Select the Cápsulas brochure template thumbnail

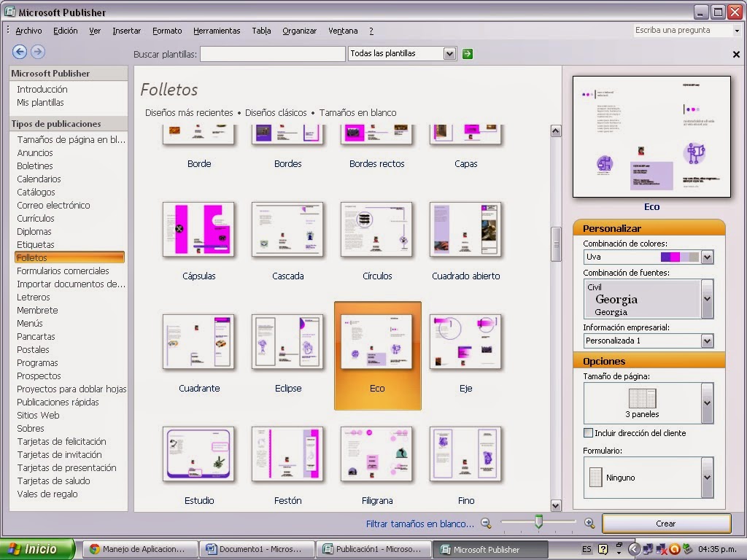tap(198, 230)
